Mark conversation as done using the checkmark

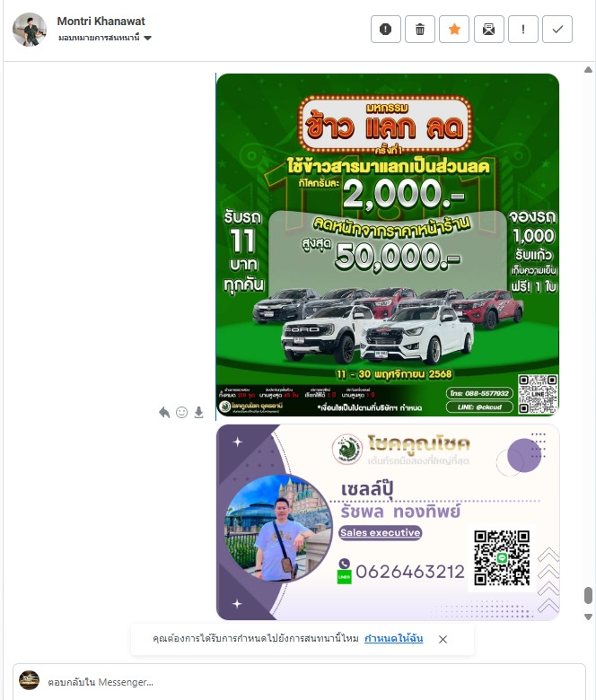(557, 30)
